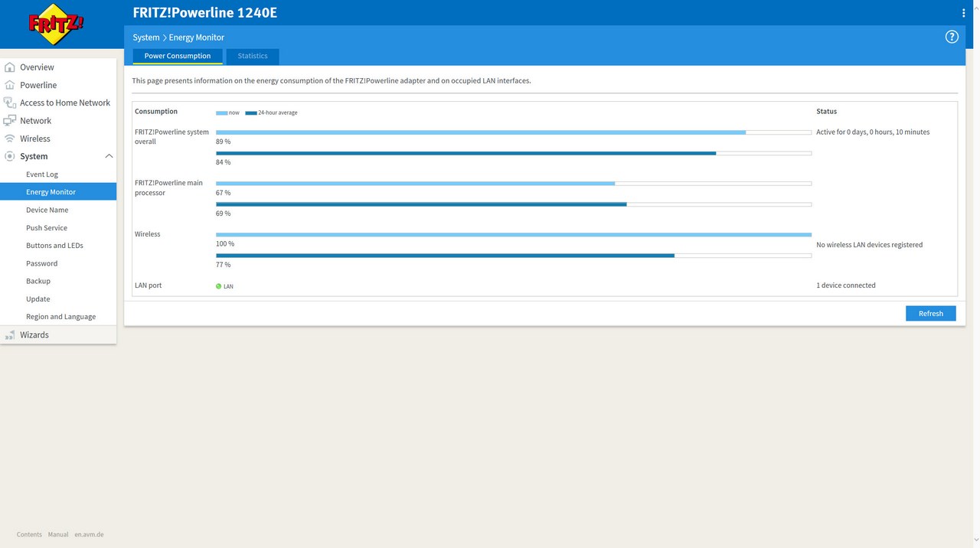The image size is (980, 548).
Task: Click the 'Consumption' column header
Action: [x=156, y=112]
